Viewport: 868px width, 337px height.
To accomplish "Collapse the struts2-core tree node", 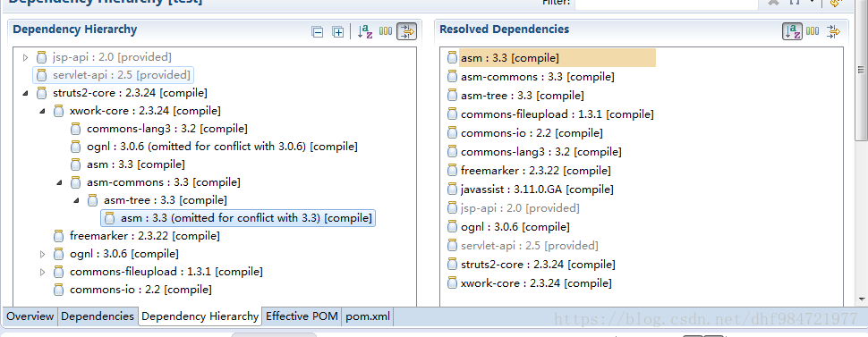I will pyautogui.click(x=25, y=93).
